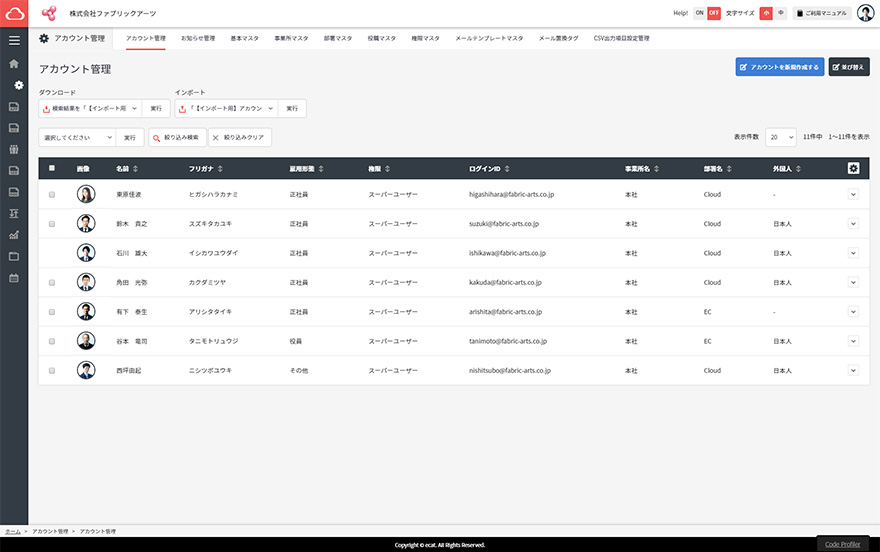Expand actions chevron for arishita row
This screenshot has width=880, height=552.
coord(853,311)
